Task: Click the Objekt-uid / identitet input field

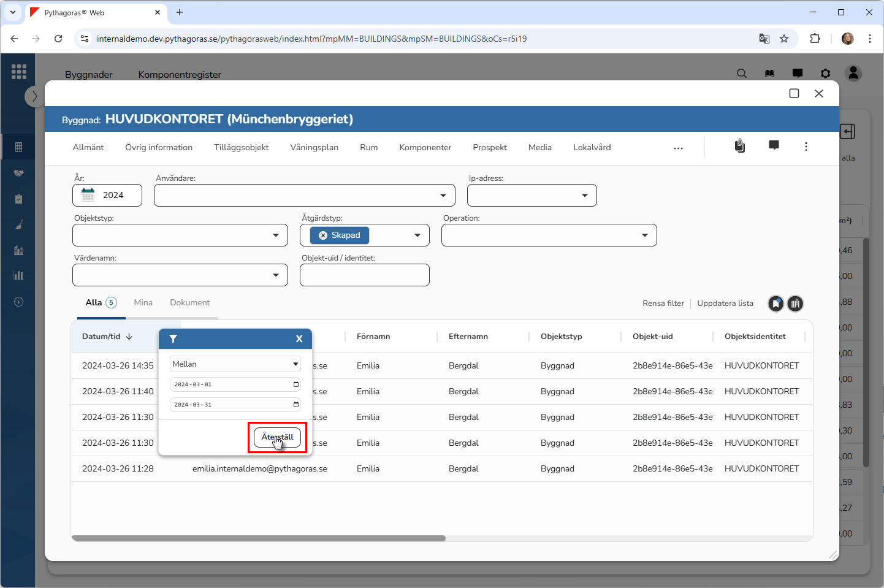Action: coord(364,275)
